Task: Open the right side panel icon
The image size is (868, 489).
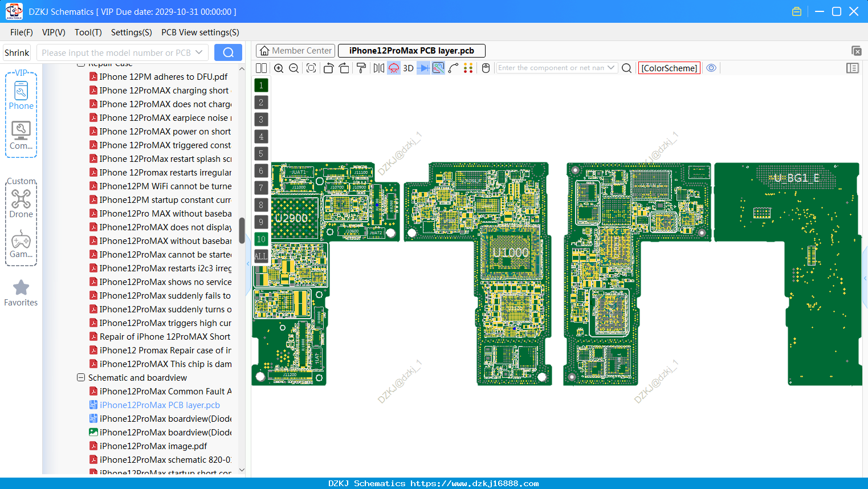Action: [853, 68]
